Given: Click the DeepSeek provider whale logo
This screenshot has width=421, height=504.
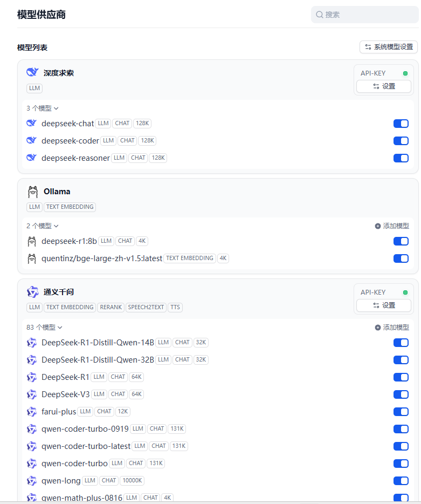Looking at the screenshot, I should tap(32, 72).
